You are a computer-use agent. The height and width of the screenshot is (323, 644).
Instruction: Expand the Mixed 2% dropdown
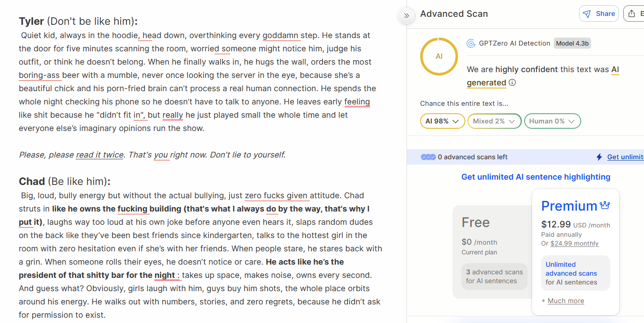[494, 121]
